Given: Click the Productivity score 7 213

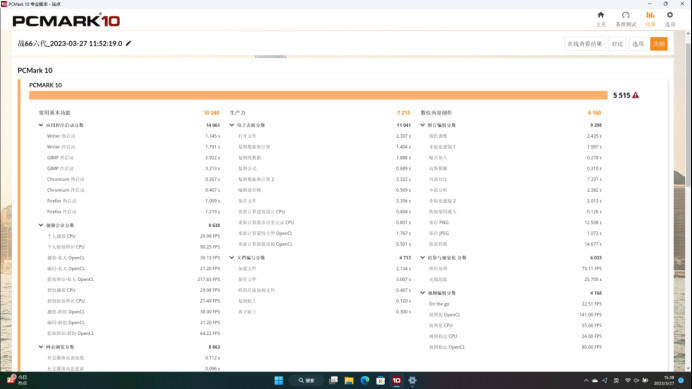Looking at the screenshot, I should 403,113.
